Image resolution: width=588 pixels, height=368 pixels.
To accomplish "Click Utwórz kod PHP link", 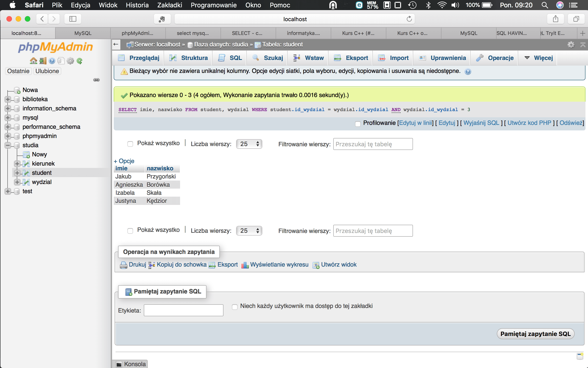I will [x=529, y=123].
